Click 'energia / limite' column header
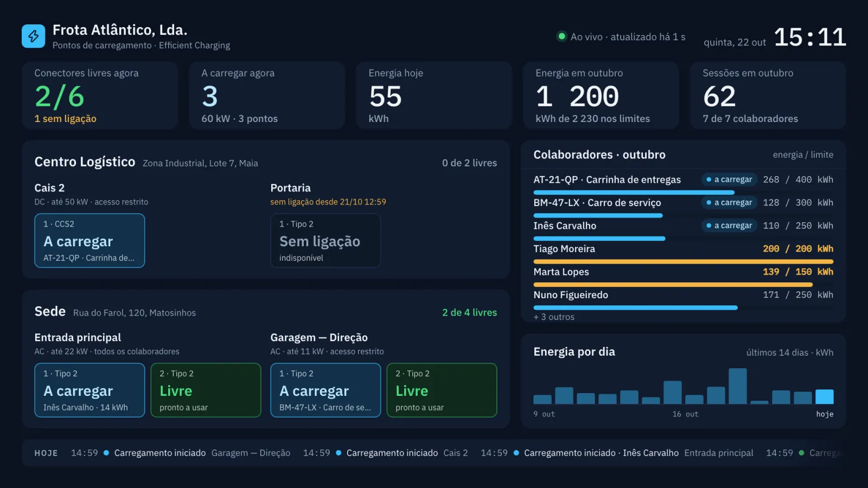Viewport: 868px width, 488px height. pyautogui.click(x=803, y=155)
